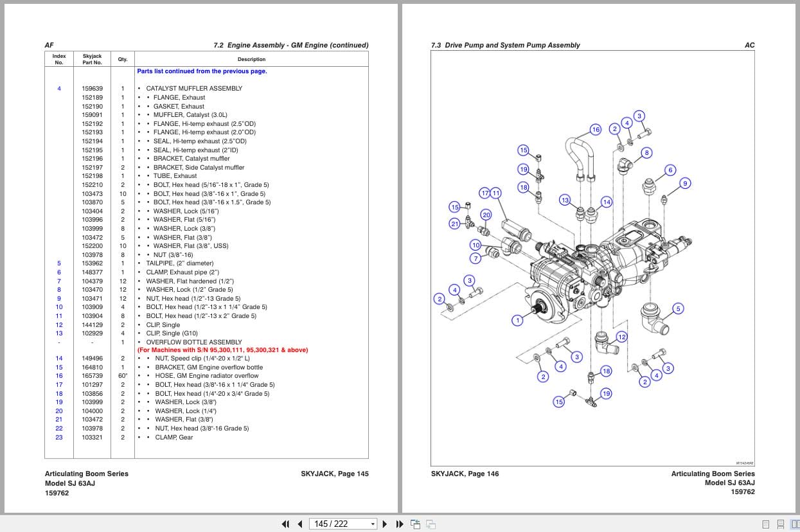Open index link 10 for hex head bolt
Screen dimensions: 800x532
click(58, 306)
